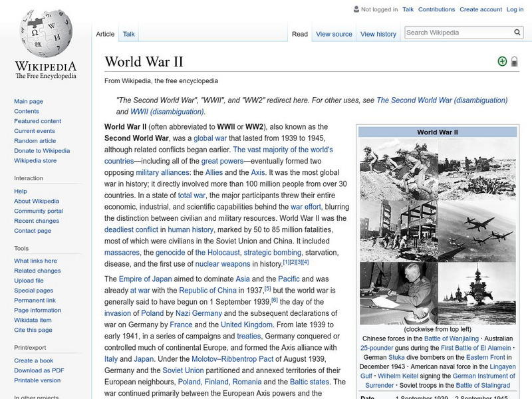Click Cite this page link
Image resolution: width=532 pixels, height=399 pixels.
point(33,329)
